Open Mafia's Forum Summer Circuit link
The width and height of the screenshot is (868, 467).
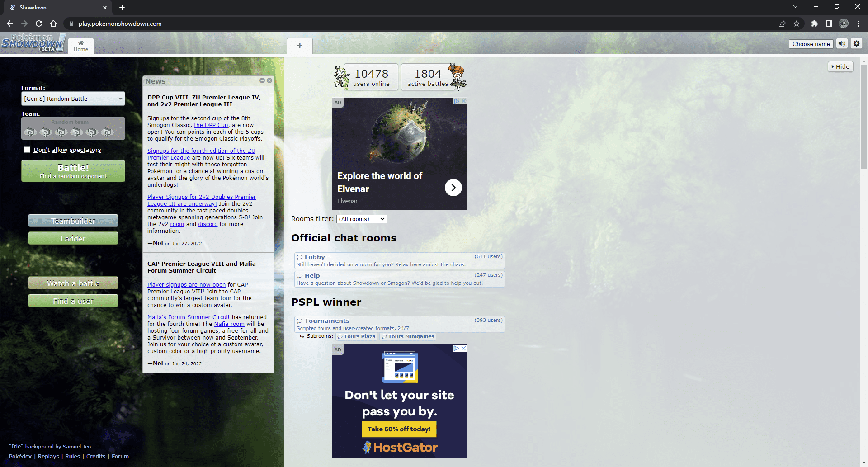coord(189,317)
